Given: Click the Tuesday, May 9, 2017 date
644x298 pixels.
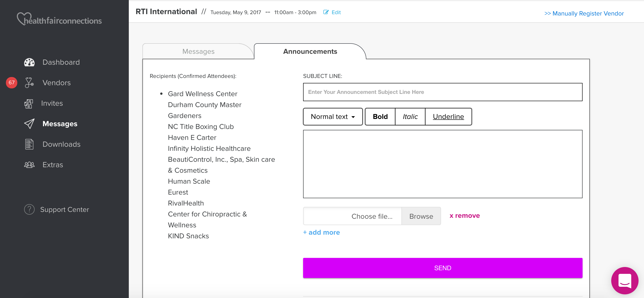Looking at the screenshot, I should coord(236,12).
